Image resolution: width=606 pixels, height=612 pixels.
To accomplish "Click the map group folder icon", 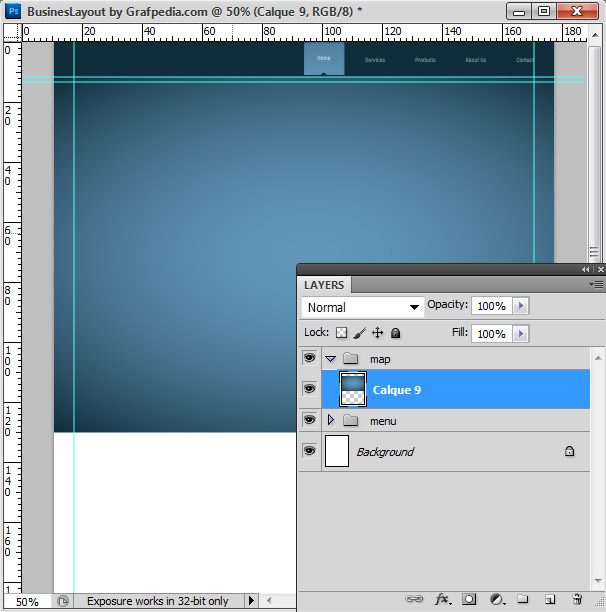I will 350,358.
